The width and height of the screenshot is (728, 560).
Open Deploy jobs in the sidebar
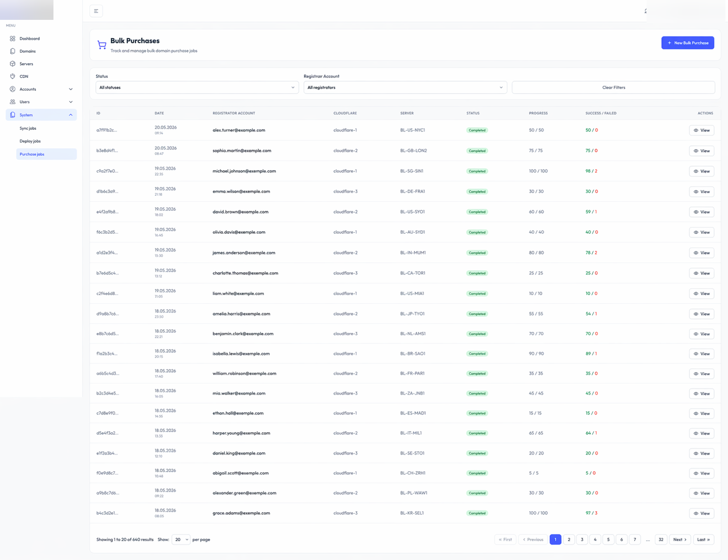point(30,141)
